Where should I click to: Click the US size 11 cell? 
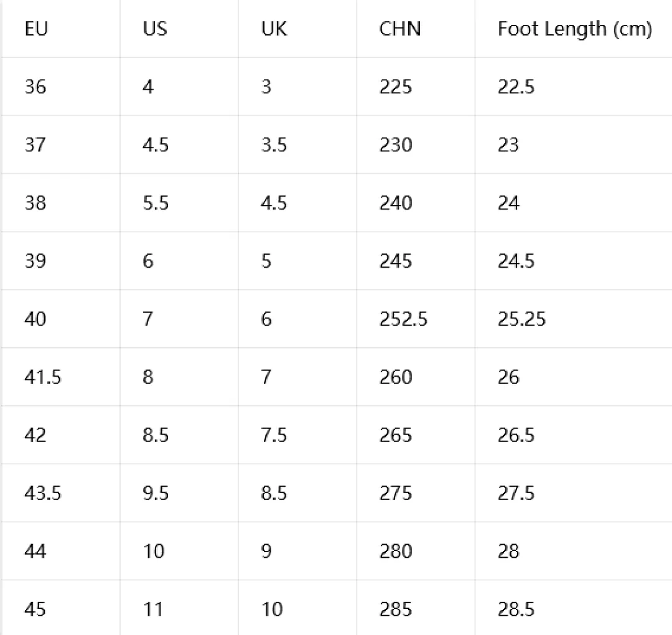coord(179,608)
